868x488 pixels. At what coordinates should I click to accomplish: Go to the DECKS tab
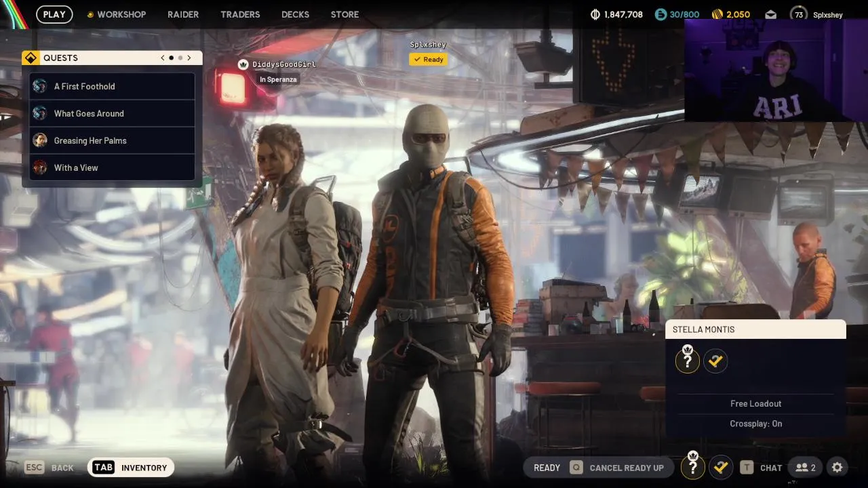click(x=295, y=14)
